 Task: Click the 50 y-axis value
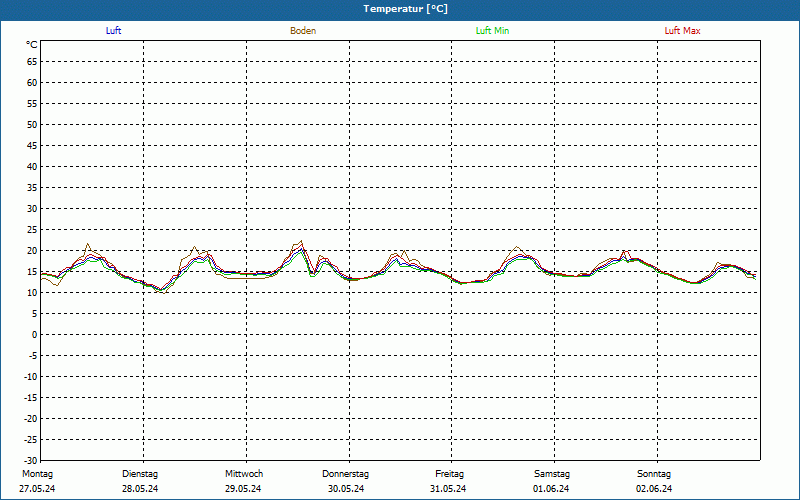click(x=32, y=124)
